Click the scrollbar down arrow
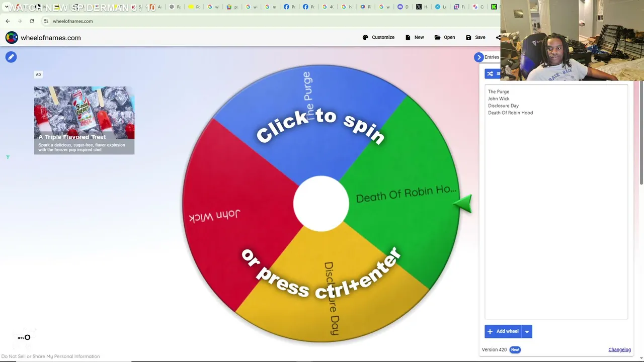Image resolution: width=644 pixels, height=362 pixels. [x=641, y=358]
